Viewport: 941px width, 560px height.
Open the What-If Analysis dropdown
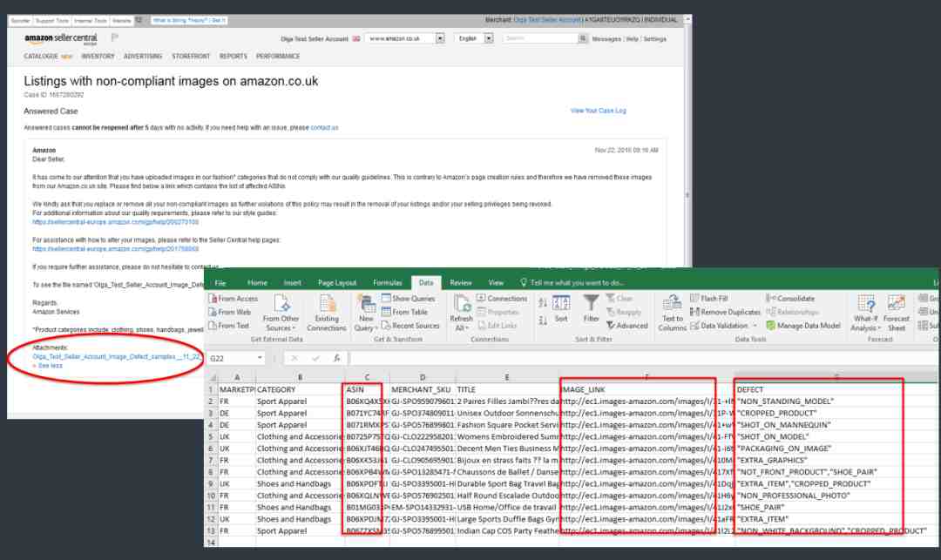pyautogui.click(x=866, y=313)
